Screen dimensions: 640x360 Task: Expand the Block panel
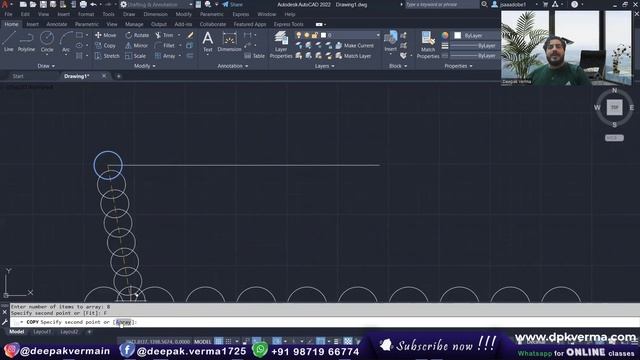(398, 66)
